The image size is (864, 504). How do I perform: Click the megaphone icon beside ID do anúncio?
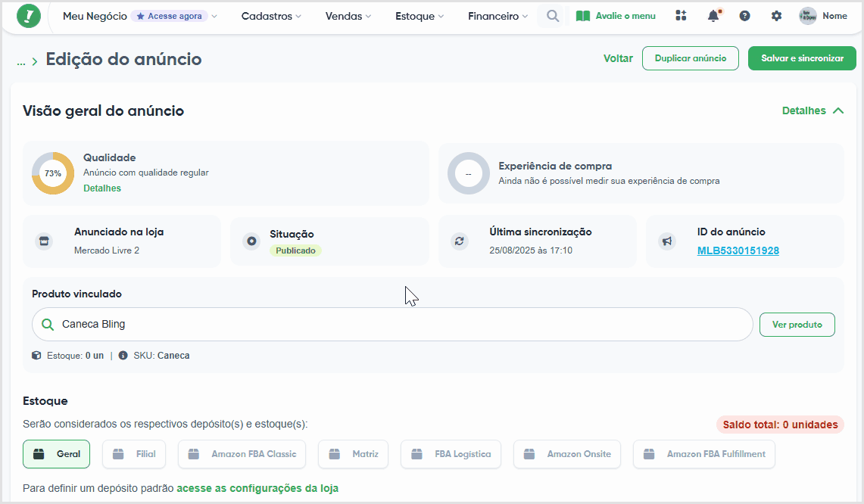[666, 241]
